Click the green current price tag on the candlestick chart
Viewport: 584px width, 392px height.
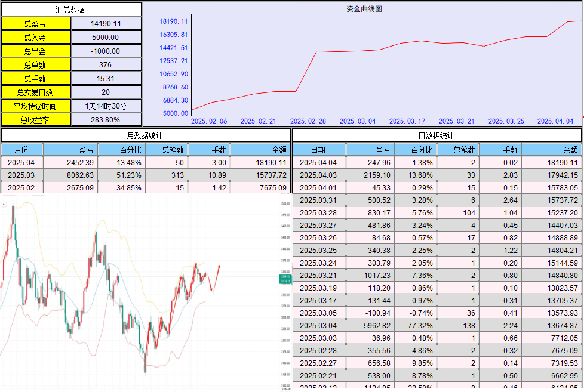(x=285, y=279)
